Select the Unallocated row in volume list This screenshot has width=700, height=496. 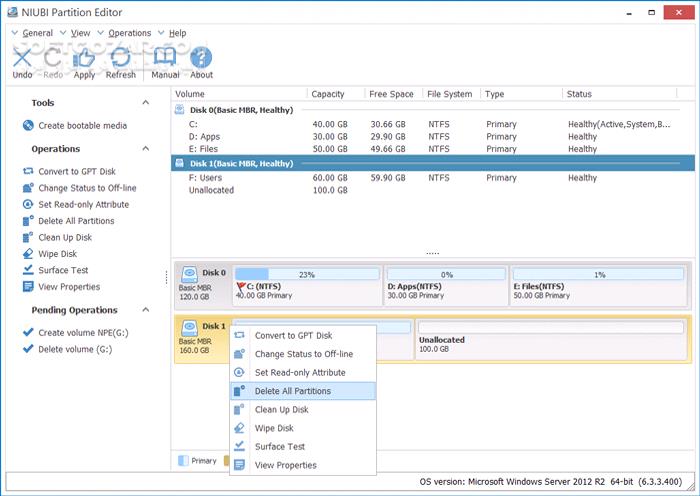point(433,190)
